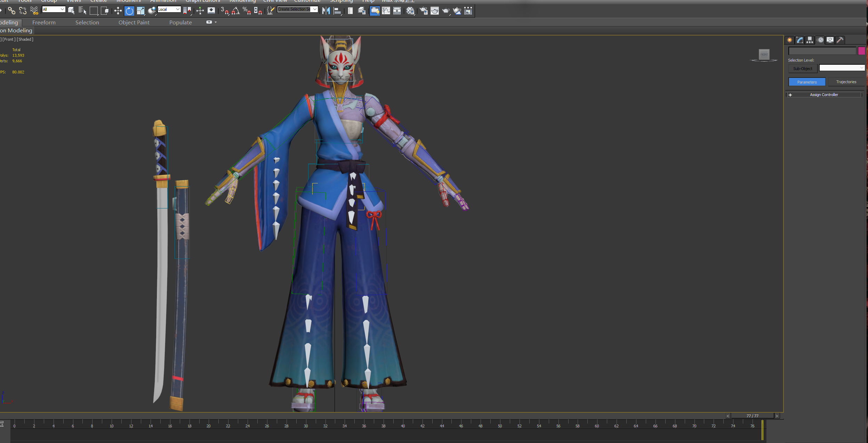Screen dimensions: 868x443
Task: Activate the Select and Uniform Scale tool
Action: click(x=140, y=11)
